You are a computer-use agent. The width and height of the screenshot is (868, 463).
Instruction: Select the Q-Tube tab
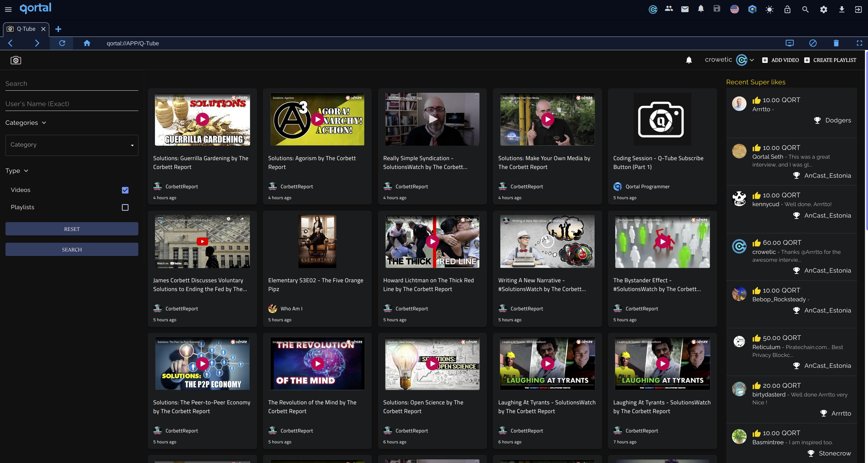pyautogui.click(x=26, y=29)
